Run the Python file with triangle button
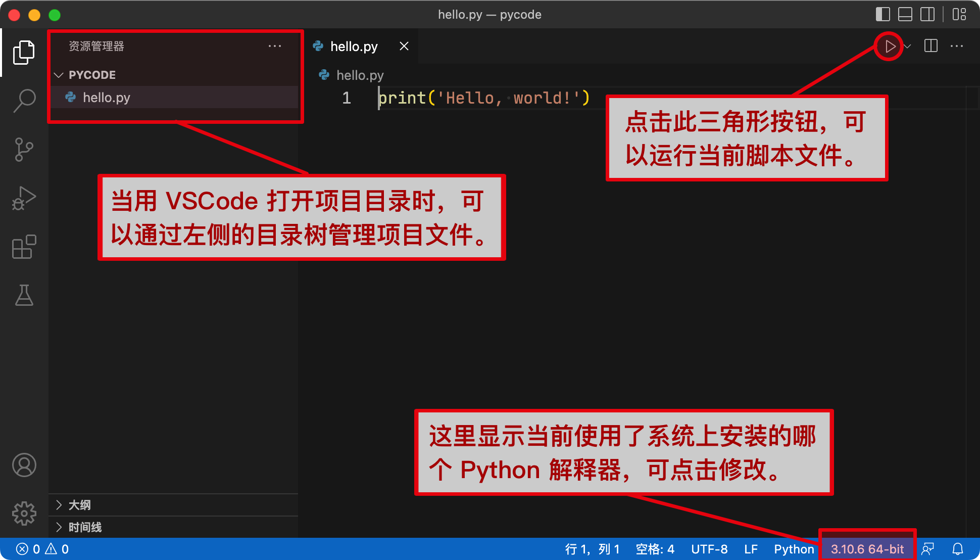The width and height of the screenshot is (980, 560). (x=890, y=46)
